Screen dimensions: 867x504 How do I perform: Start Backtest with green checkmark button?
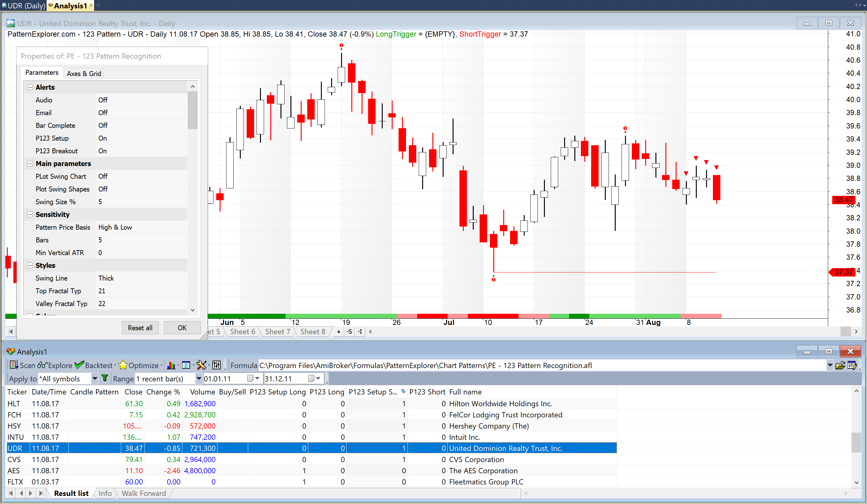[x=94, y=365]
